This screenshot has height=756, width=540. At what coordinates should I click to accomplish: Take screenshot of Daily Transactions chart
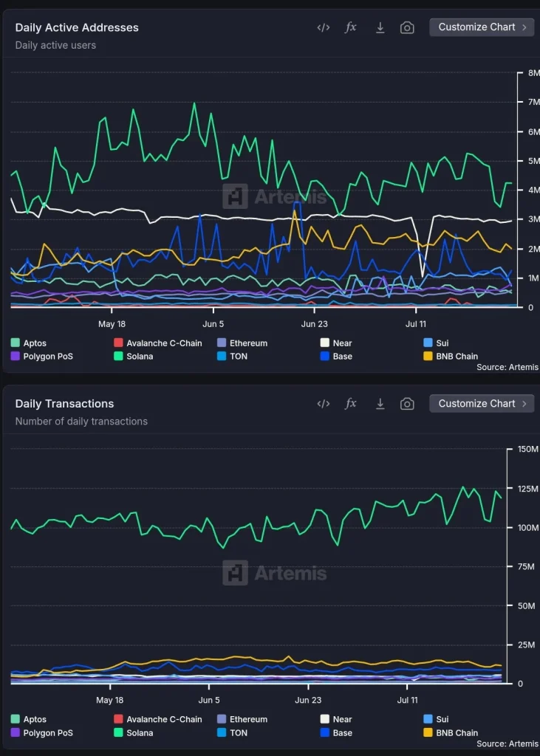[407, 404]
